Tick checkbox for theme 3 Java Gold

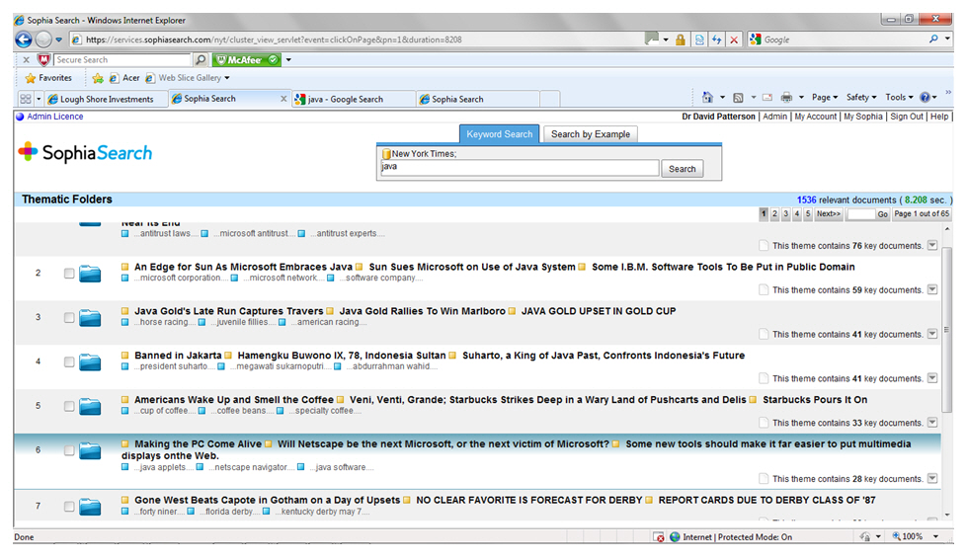pyautogui.click(x=69, y=318)
